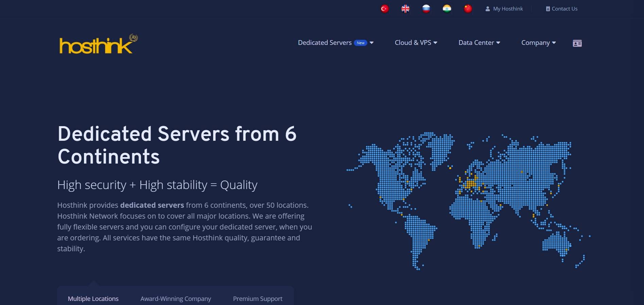
Task: Select the Multiple Locations tab
Action: tap(93, 299)
